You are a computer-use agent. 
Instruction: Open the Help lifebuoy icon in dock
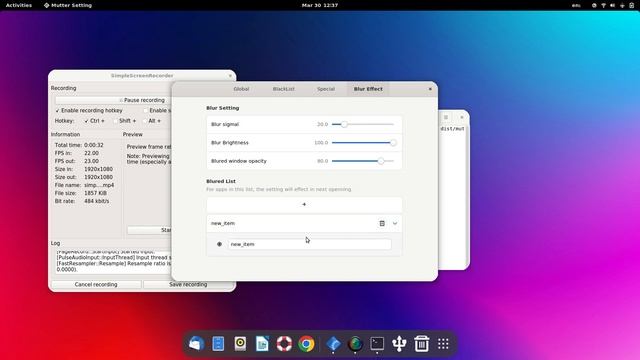tap(284, 344)
